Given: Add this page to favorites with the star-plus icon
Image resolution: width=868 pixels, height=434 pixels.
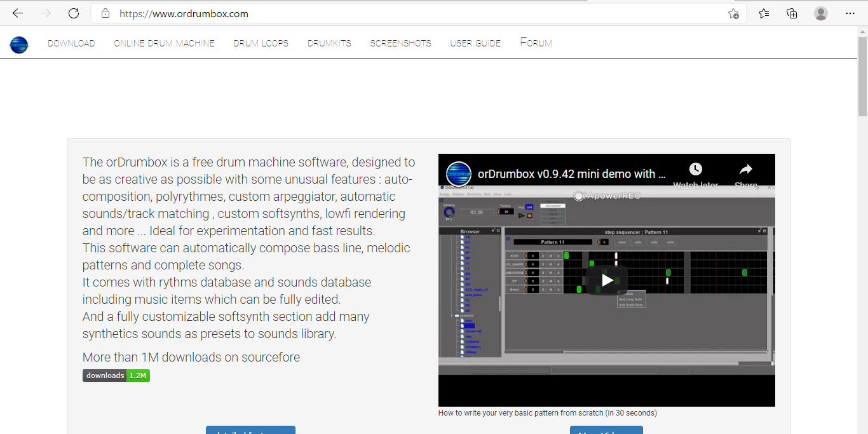Looking at the screenshot, I should click(733, 13).
